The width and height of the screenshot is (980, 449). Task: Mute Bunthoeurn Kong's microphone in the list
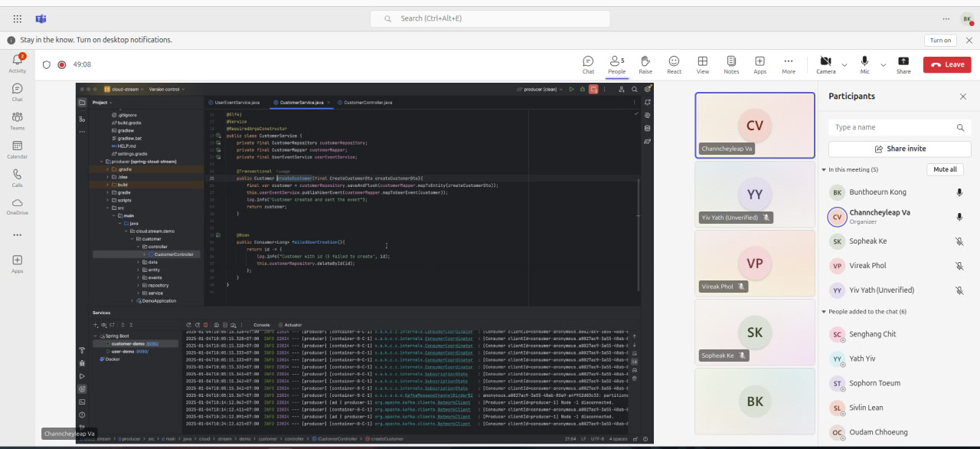(959, 193)
